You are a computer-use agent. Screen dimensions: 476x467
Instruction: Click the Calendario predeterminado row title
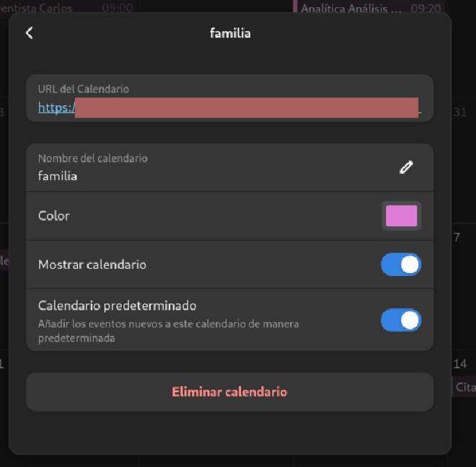117,306
